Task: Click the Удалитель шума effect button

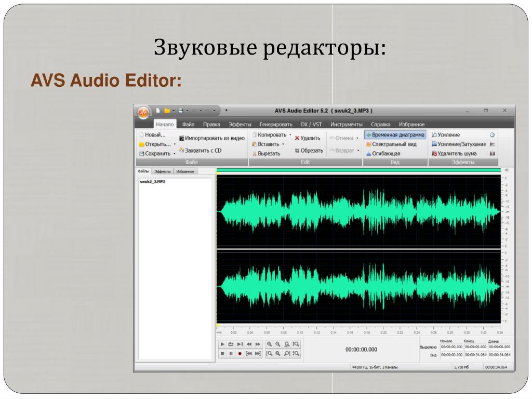Action: [x=454, y=153]
